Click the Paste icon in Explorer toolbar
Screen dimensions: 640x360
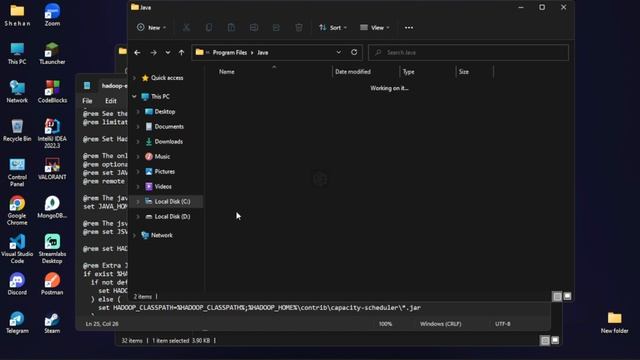pos(231,27)
